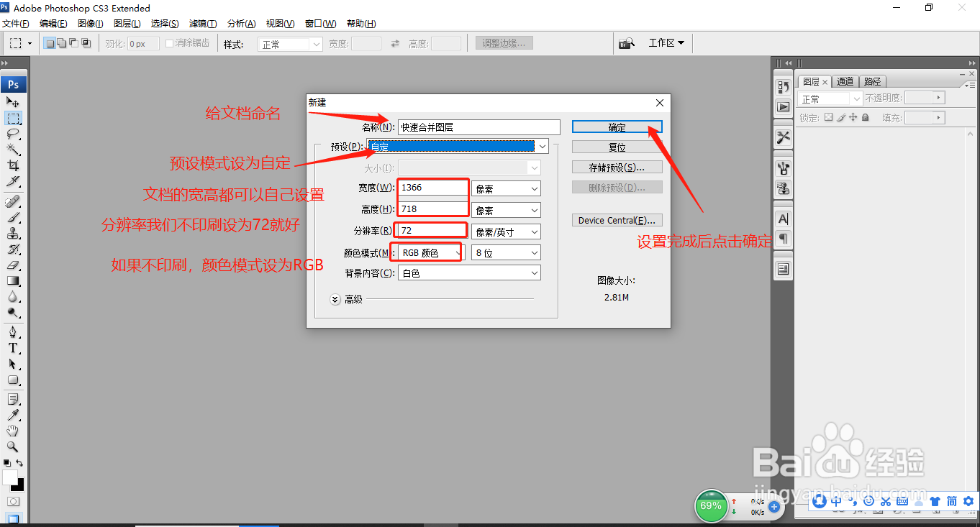Open the 滤镜 menu
This screenshot has height=527, width=980.
pyautogui.click(x=202, y=23)
